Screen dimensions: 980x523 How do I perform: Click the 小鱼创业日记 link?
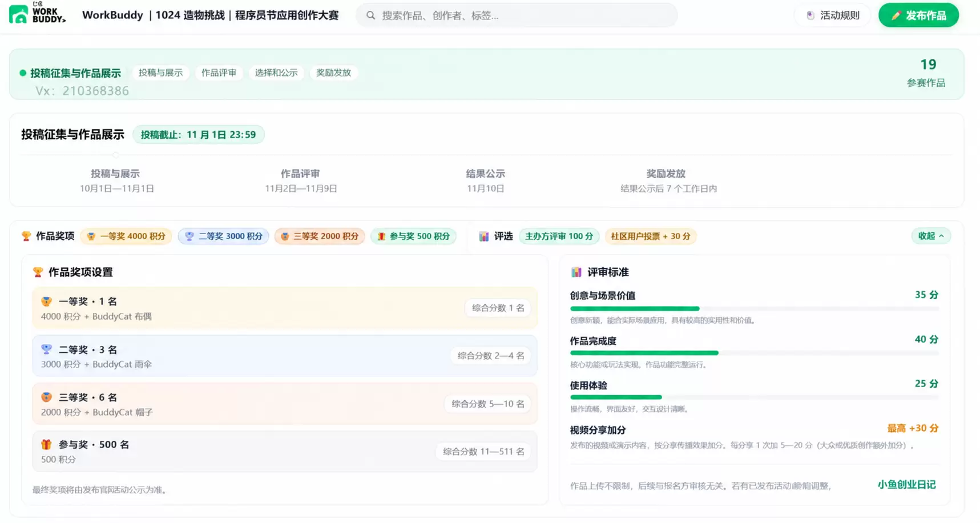(x=907, y=484)
